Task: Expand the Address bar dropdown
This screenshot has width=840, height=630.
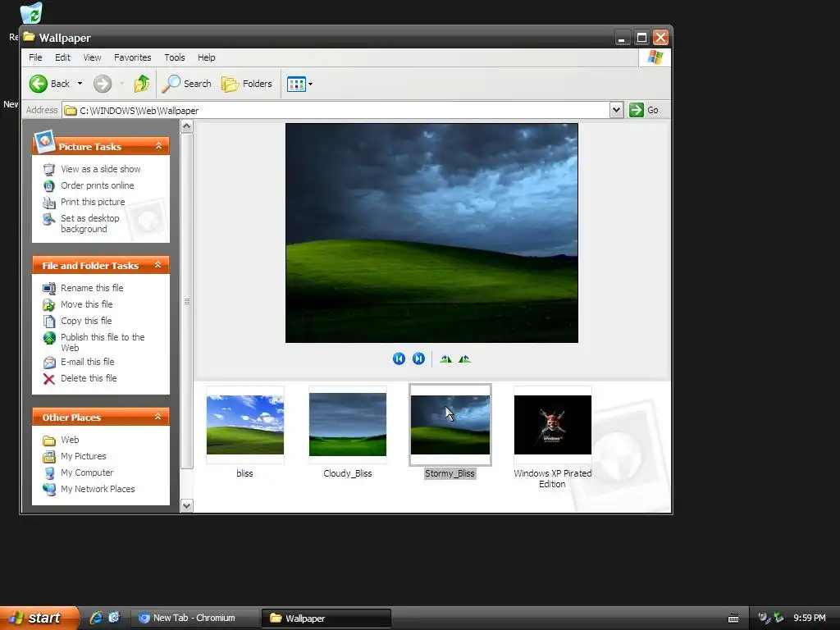Action: (x=616, y=110)
